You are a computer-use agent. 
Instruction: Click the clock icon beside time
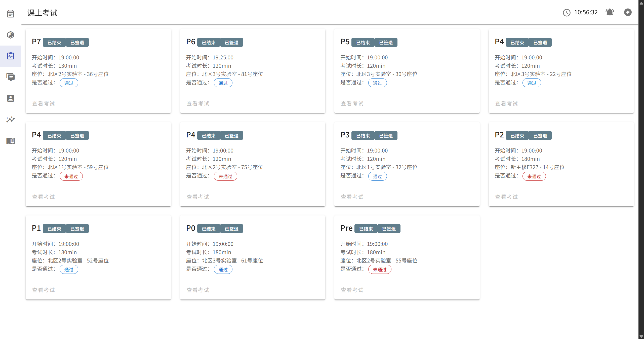tap(567, 13)
